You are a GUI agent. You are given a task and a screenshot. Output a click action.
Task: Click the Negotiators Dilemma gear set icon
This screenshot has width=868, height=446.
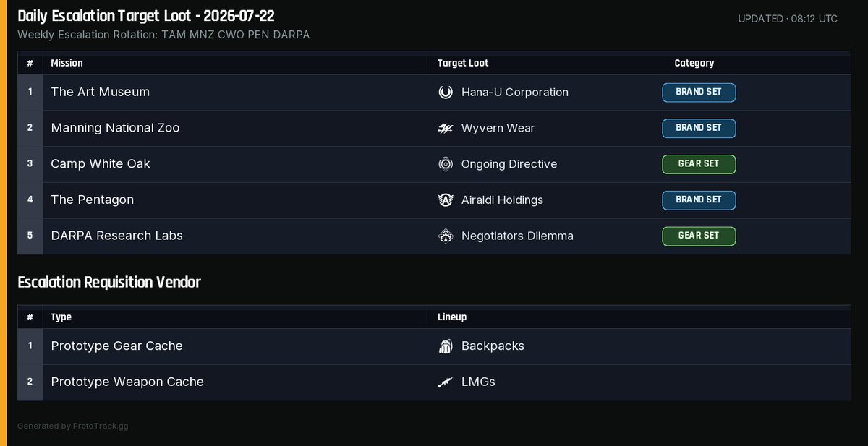(x=446, y=236)
